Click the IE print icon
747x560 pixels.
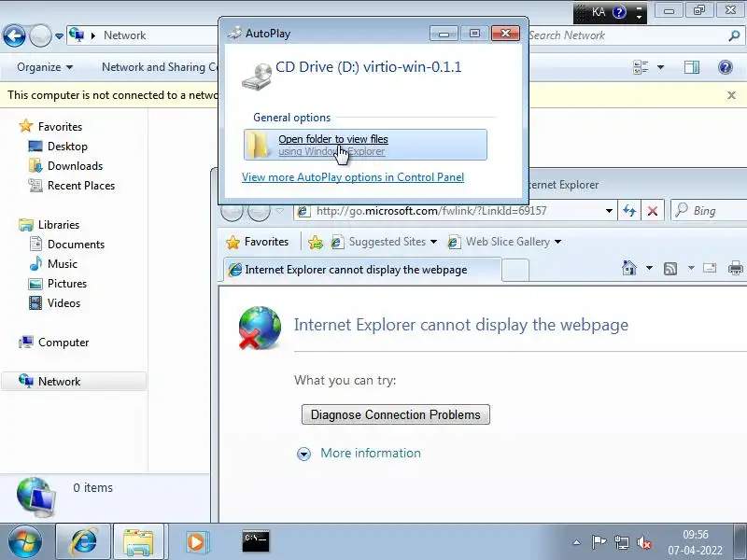(736, 268)
